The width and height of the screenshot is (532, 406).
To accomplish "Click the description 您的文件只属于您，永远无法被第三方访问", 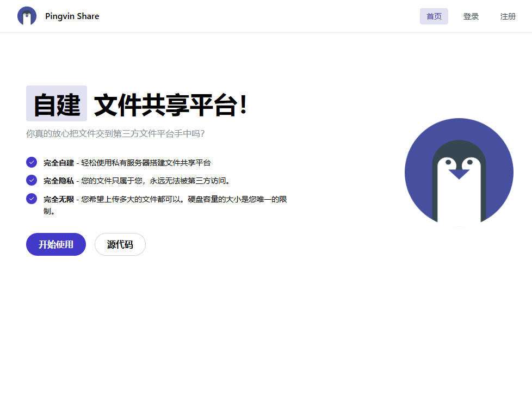I will click(155, 181).
